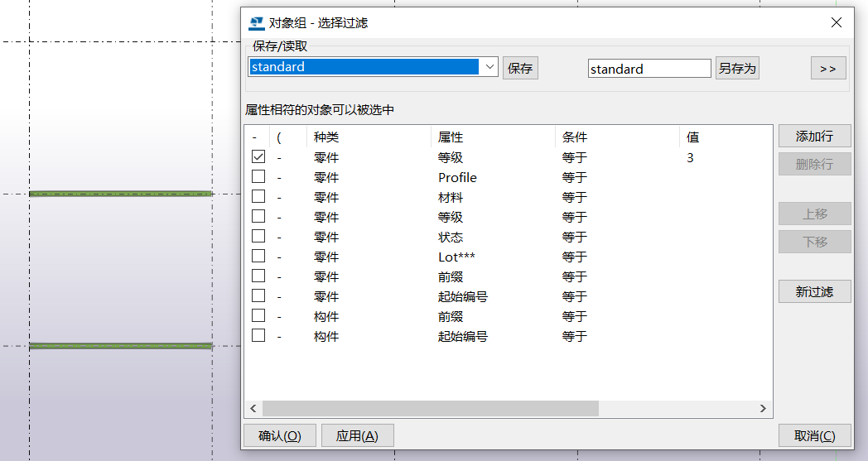Viewport: 868px width, 461px height.
Task: Click the 删除行 button
Action: pyautogui.click(x=814, y=164)
